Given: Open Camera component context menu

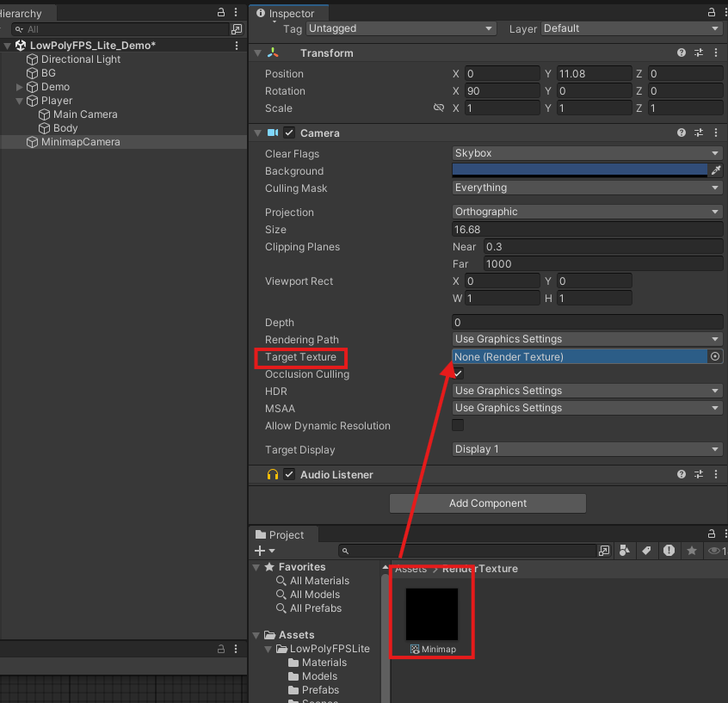Looking at the screenshot, I should 716,133.
